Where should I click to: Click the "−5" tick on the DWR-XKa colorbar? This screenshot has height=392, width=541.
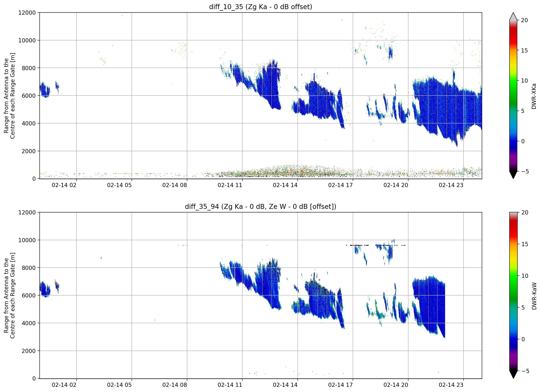[525, 171]
